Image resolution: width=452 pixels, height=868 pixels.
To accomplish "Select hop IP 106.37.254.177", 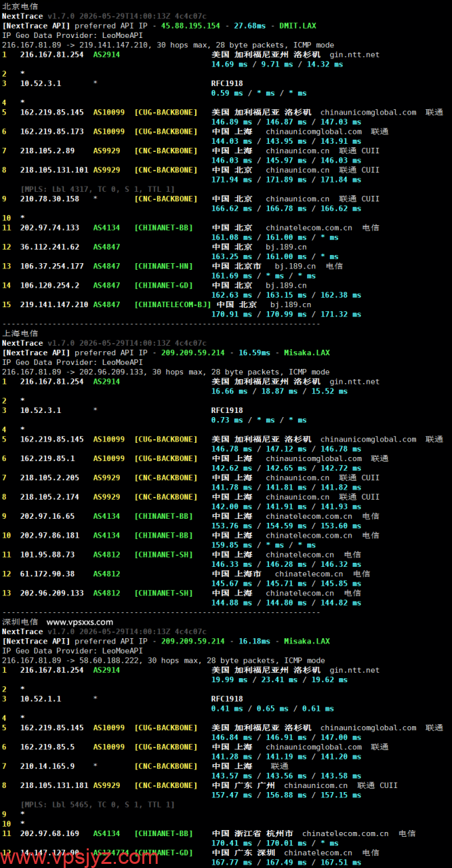I will pos(52,266).
